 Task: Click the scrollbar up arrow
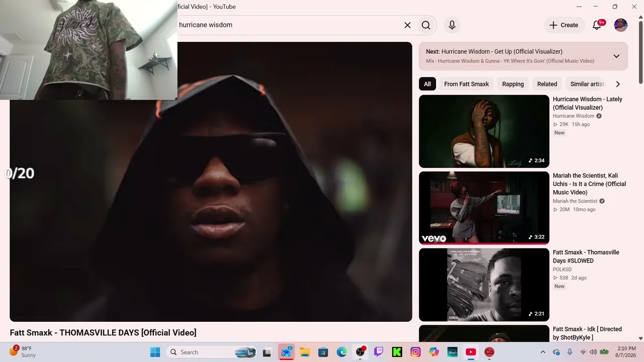(640, 17)
